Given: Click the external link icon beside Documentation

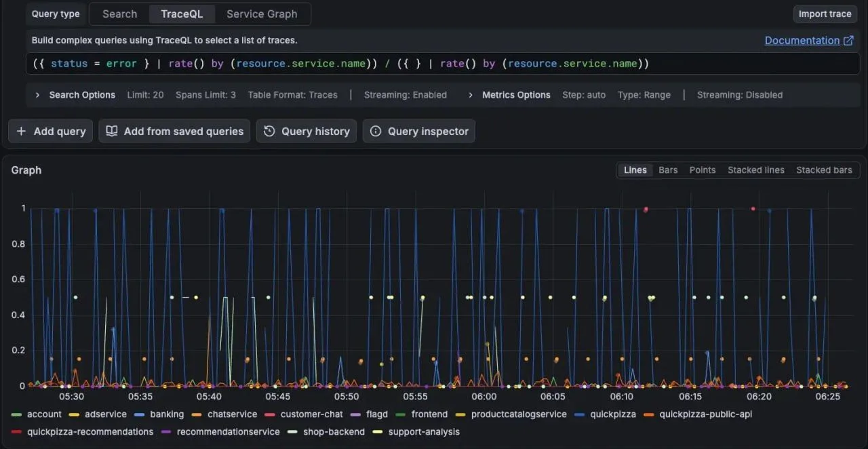Looking at the screenshot, I should tap(848, 40).
